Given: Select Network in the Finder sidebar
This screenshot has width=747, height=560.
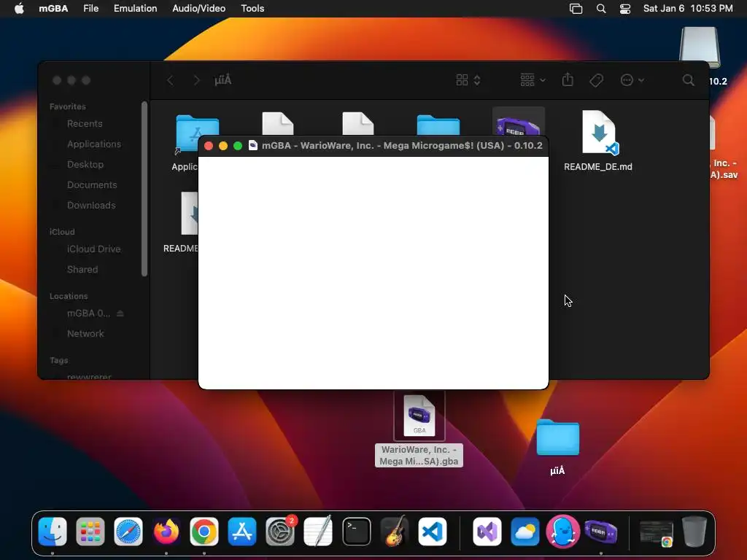Looking at the screenshot, I should pos(85,334).
